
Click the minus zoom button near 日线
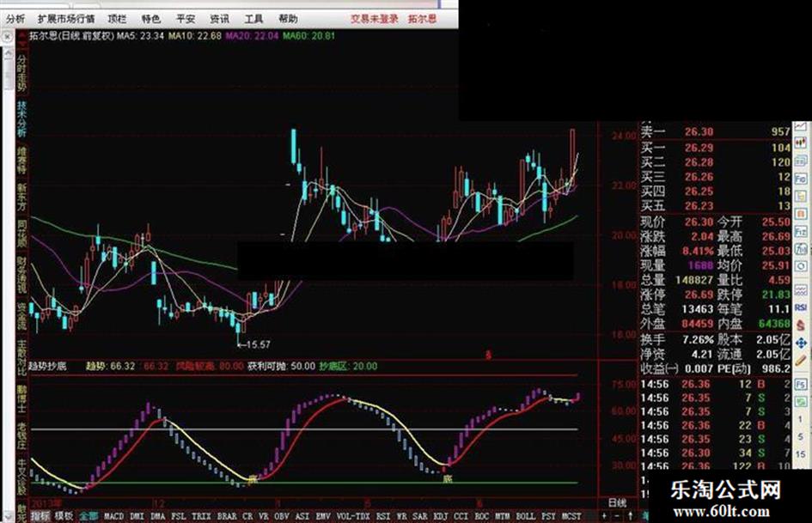617,516
